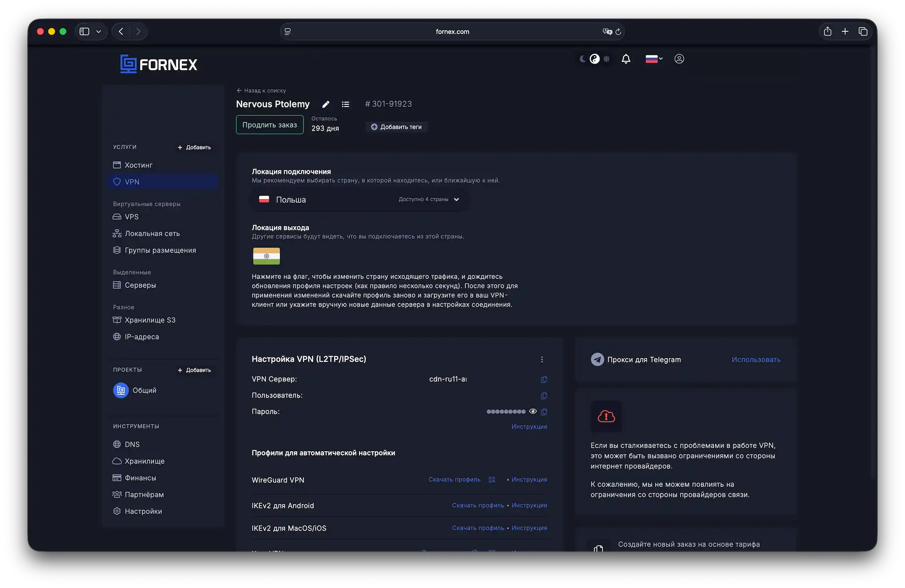Rename the order using the pencil icon

(326, 104)
